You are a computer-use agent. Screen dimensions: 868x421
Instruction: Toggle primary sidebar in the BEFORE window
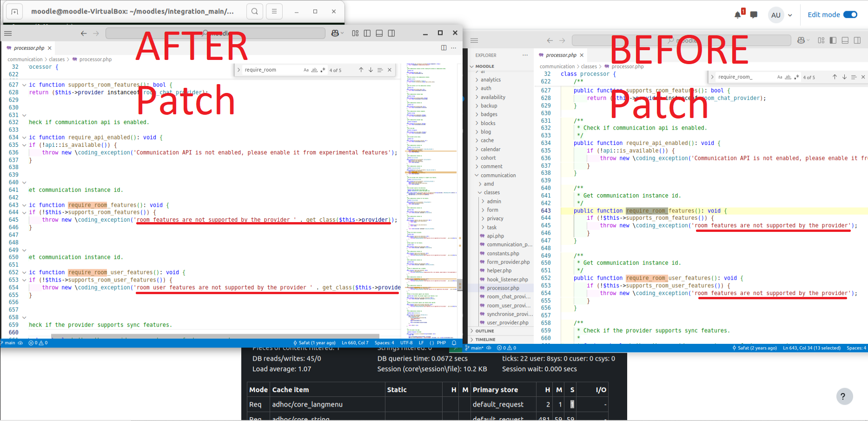pyautogui.click(x=833, y=40)
